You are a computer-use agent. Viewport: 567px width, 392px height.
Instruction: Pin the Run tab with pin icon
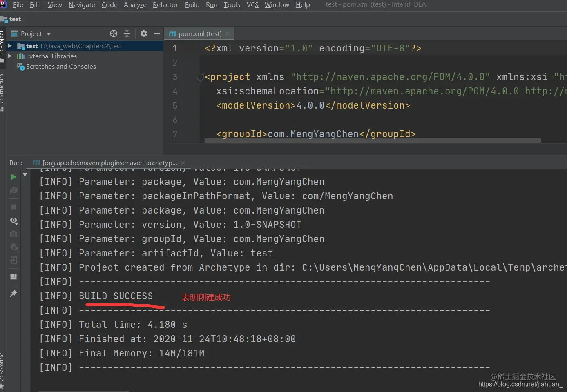[x=13, y=293]
